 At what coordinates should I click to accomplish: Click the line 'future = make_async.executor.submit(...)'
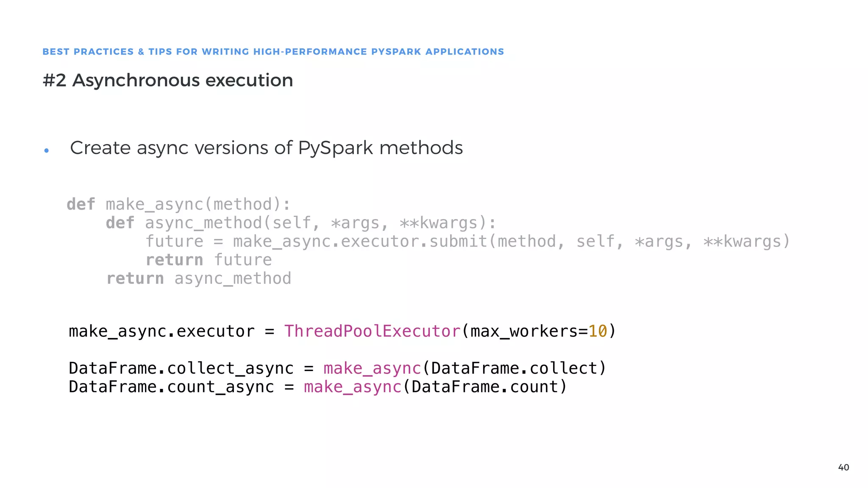click(x=468, y=241)
